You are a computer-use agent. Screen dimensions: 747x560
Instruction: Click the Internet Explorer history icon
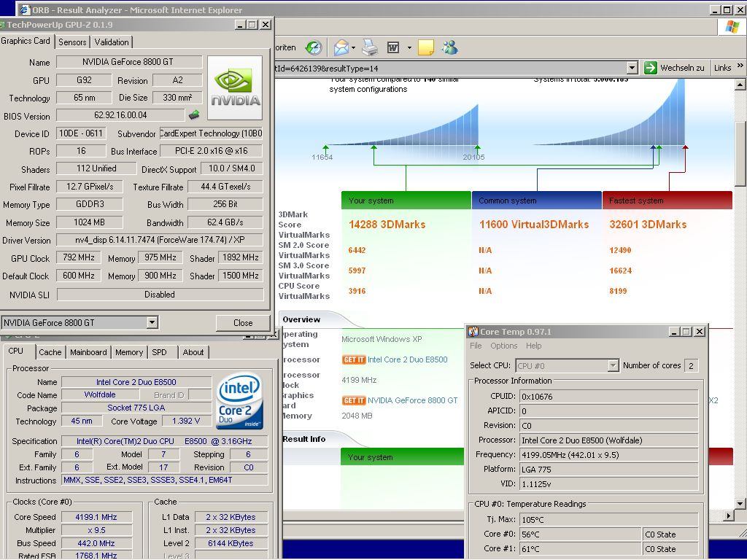point(314,47)
